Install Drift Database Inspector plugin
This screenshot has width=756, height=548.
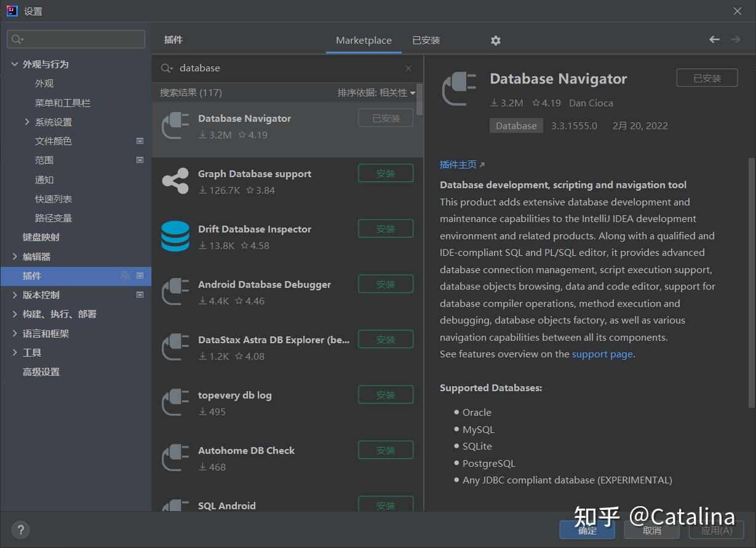[x=386, y=229]
